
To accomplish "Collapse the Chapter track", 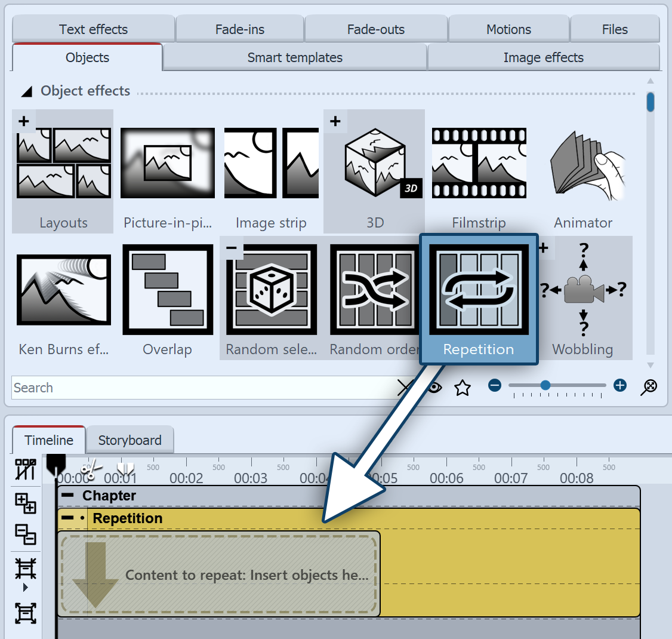I will 69,496.
